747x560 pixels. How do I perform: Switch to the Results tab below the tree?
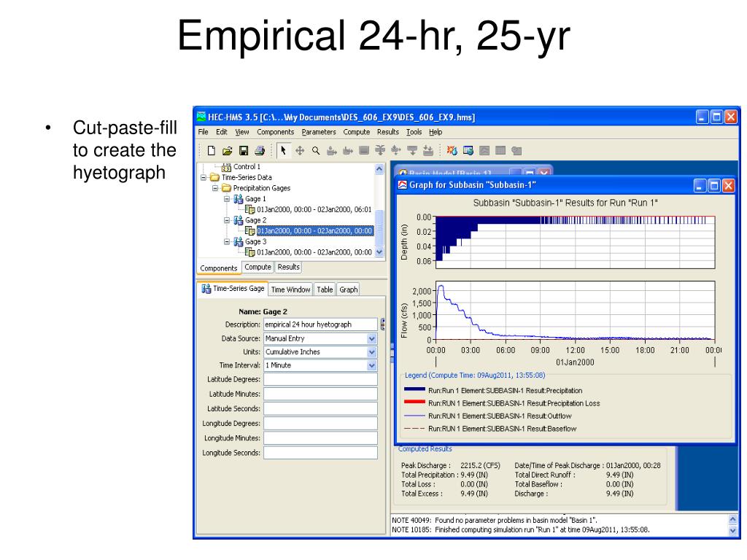point(289,267)
